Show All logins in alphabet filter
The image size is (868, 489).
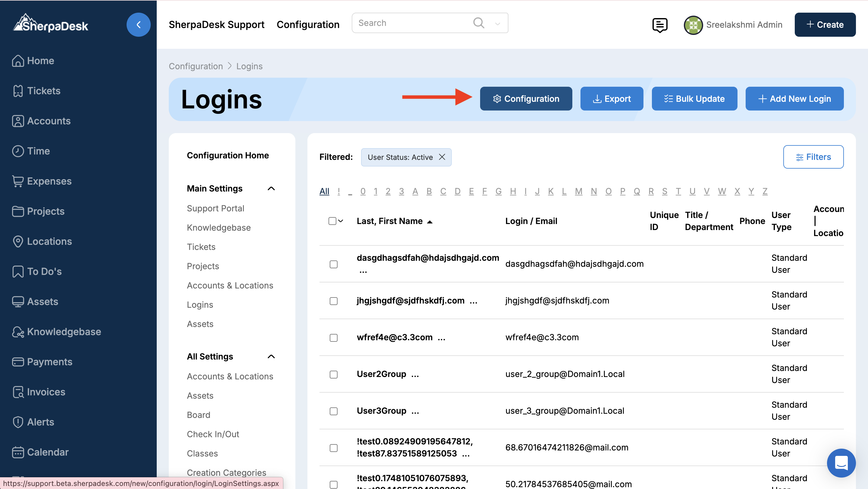(324, 191)
